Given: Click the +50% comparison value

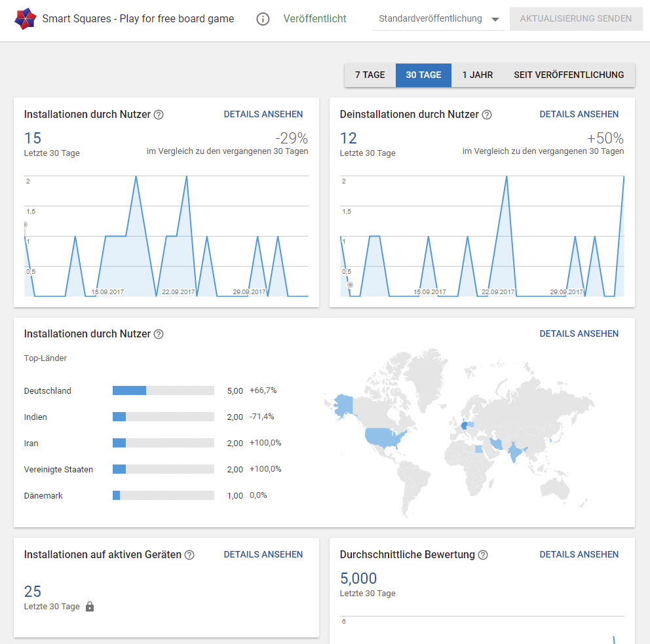Looking at the screenshot, I should click(x=605, y=138).
